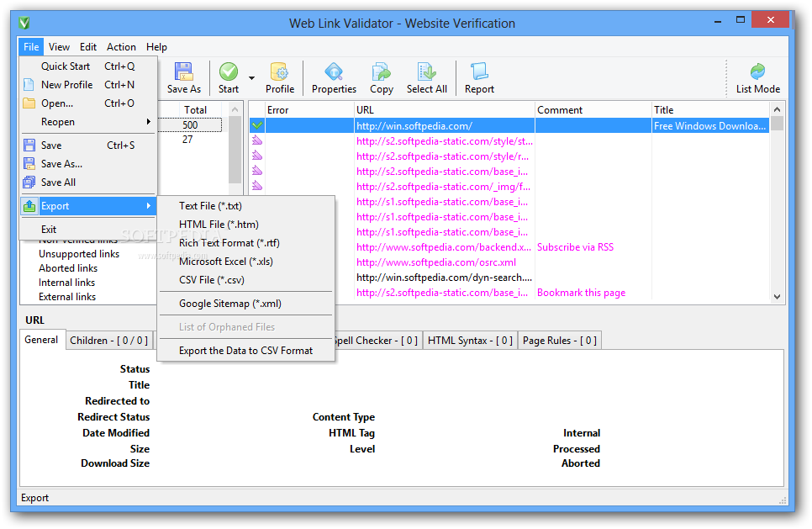Click the scroll-down arrow of the URL list
This screenshot has width=812, height=529.
pyautogui.click(x=777, y=297)
